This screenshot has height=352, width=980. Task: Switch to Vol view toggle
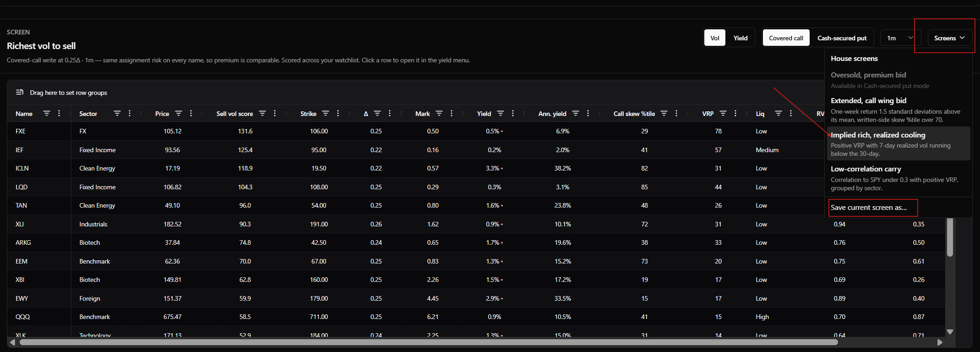point(714,38)
